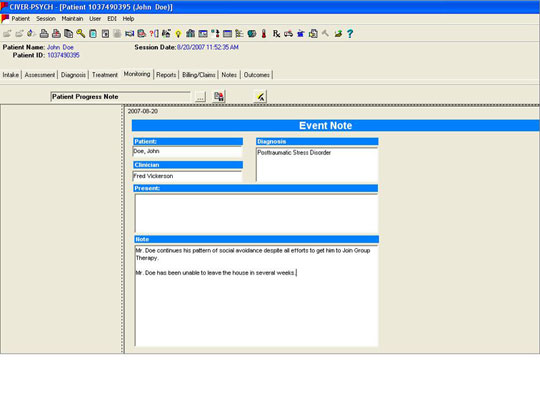Click the figure with green dot icon

[x=215, y=33]
